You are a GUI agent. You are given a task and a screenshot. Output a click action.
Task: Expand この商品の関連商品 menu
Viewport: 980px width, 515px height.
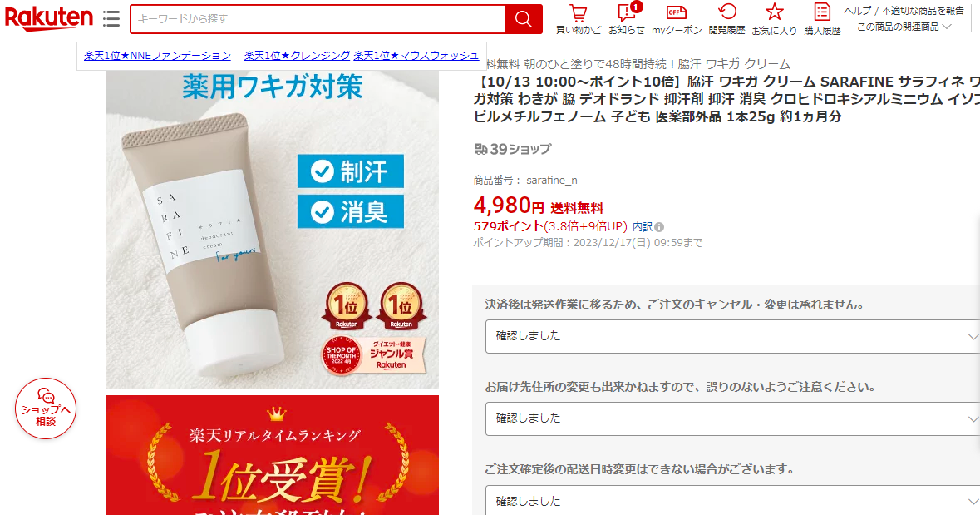click(x=904, y=27)
